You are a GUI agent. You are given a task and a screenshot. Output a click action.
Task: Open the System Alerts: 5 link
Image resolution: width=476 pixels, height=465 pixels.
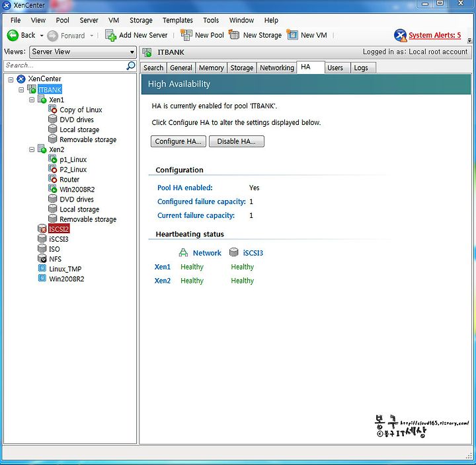click(x=435, y=35)
